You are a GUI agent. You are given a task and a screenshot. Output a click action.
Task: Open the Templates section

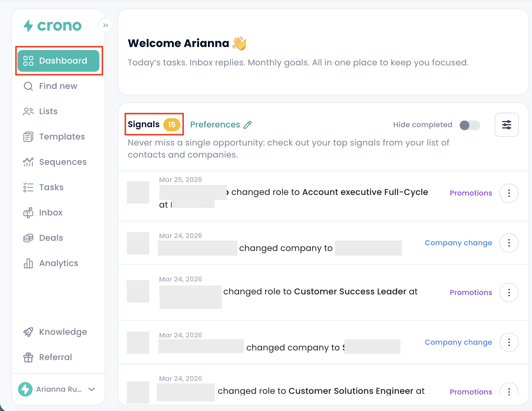[x=62, y=137]
